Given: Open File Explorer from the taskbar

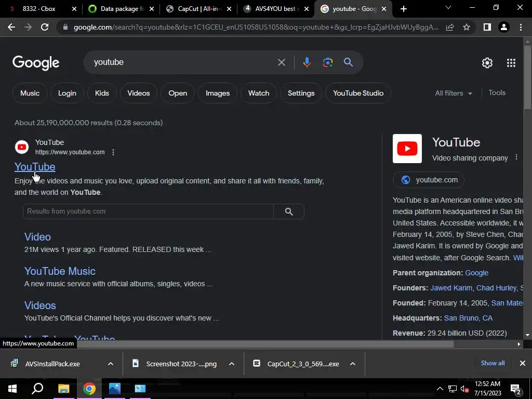Looking at the screenshot, I should (63, 389).
